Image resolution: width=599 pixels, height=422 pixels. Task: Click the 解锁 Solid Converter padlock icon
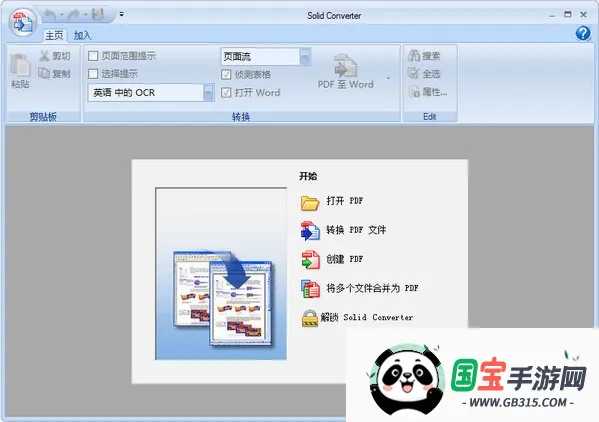point(309,318)
